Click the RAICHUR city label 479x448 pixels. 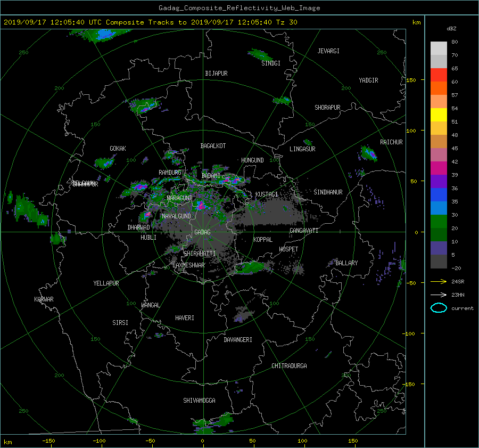[391, 142]
